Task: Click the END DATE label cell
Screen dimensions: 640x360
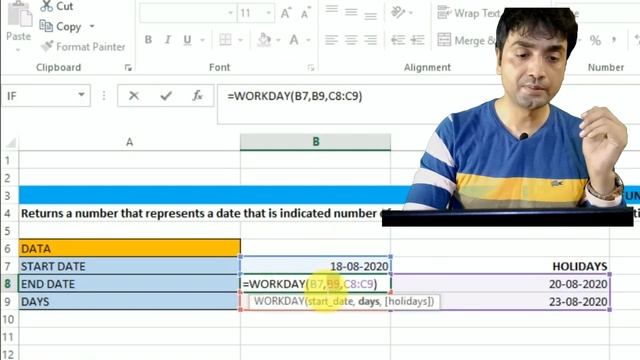Action: pos(129,284)
